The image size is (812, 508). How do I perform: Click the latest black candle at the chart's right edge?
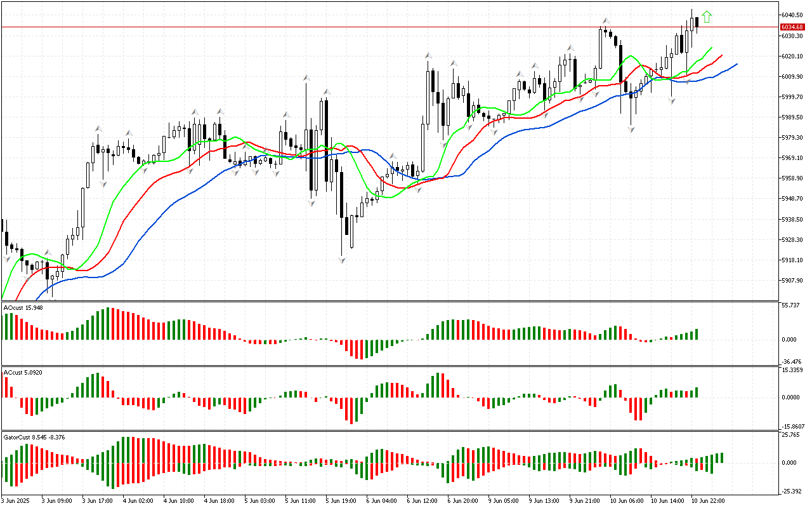pos(697,23)
